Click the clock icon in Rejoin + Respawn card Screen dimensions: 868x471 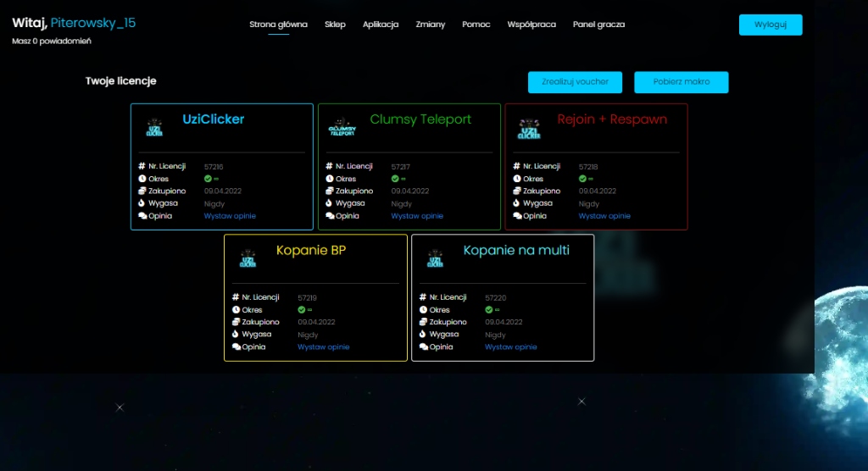[x=517, y=179]
